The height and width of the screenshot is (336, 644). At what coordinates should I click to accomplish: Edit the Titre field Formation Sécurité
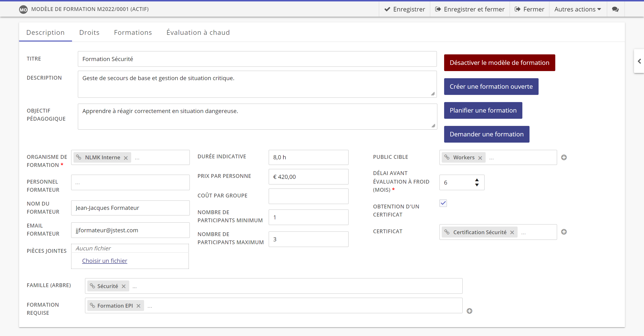[257, 59]
